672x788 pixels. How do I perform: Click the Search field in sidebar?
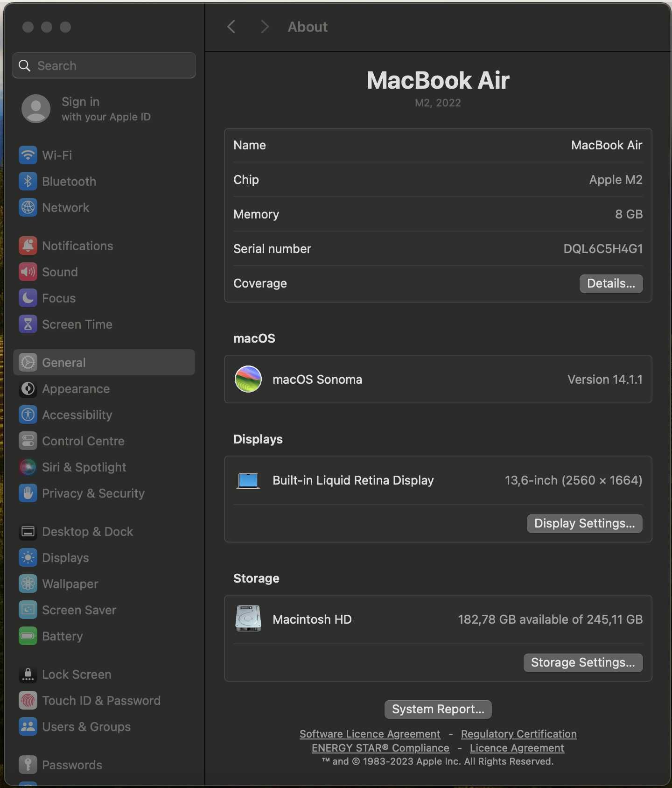104,65
